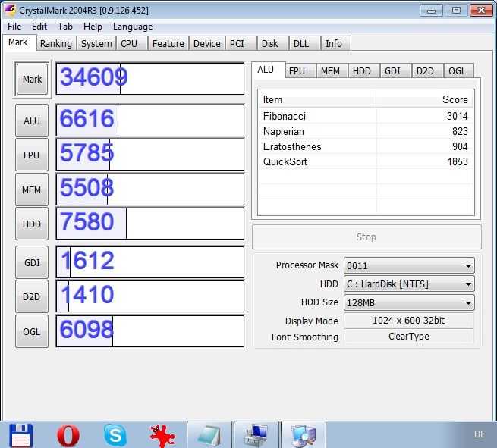Viewport: 497px width, 448px height.
Task: Select the Napierian row
Action: [x=366, y=131]
